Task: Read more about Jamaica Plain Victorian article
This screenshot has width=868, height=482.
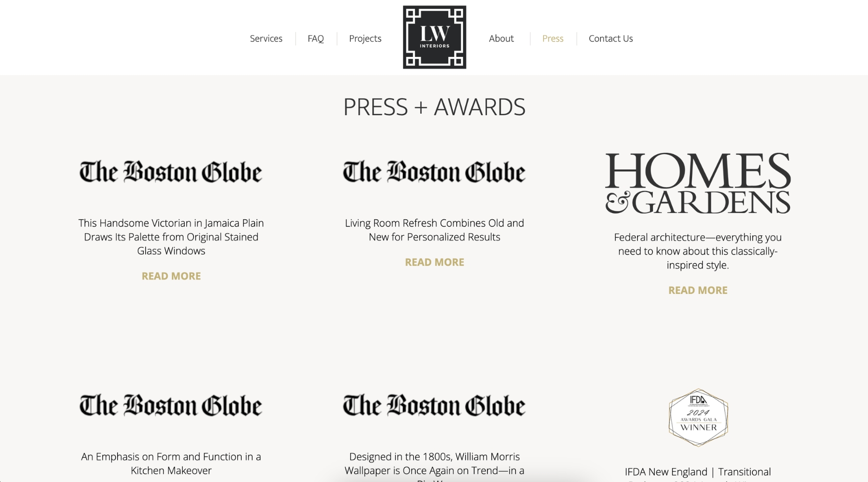Action: (x=171, y=276)
